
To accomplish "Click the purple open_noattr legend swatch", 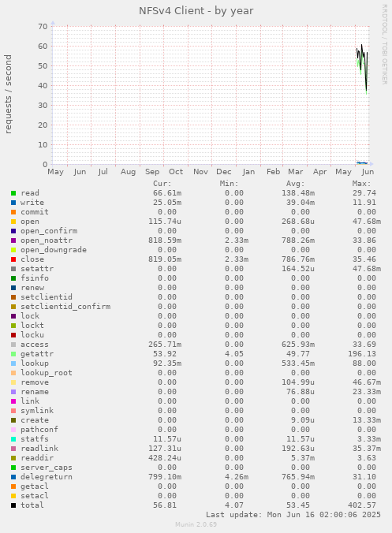I will click(13, 240).
